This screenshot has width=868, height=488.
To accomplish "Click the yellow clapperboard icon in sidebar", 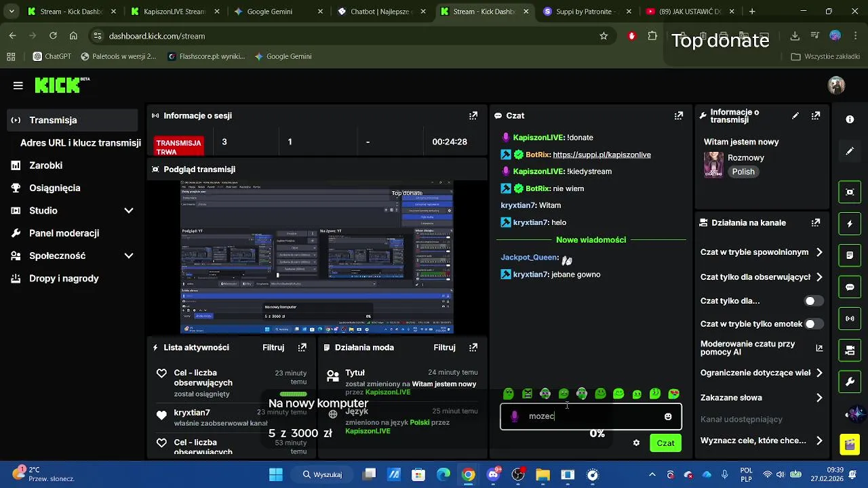I will click(850, 445).
